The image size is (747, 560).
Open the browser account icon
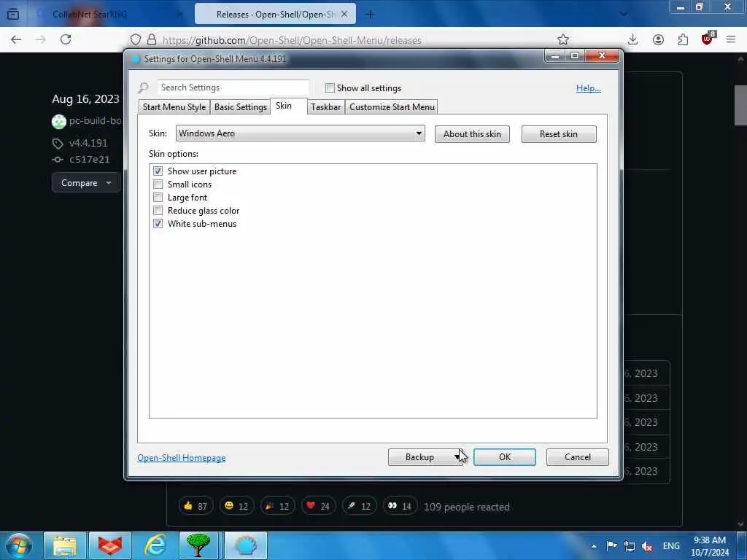pyautogui.click(x=658, y=39)
